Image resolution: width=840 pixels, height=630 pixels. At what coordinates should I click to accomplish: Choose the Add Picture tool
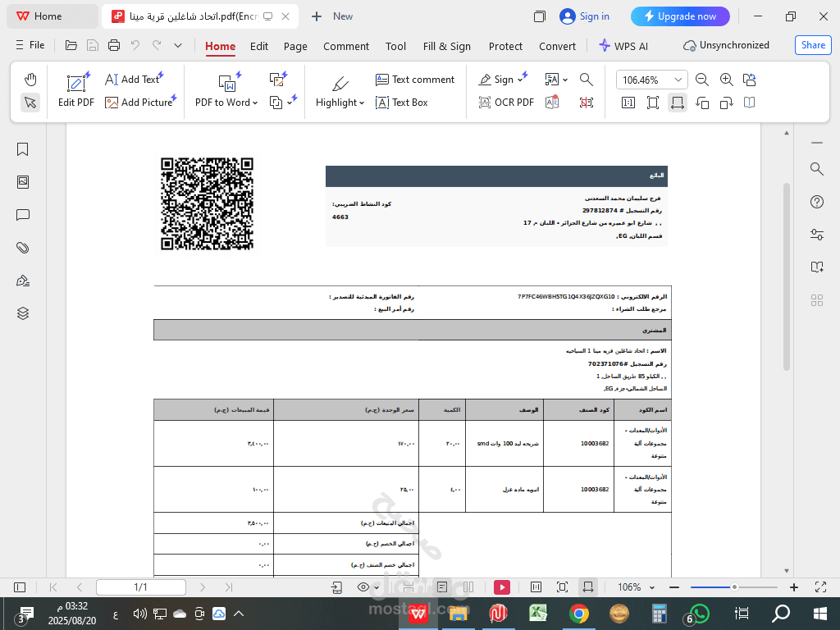tap(140, 103)
